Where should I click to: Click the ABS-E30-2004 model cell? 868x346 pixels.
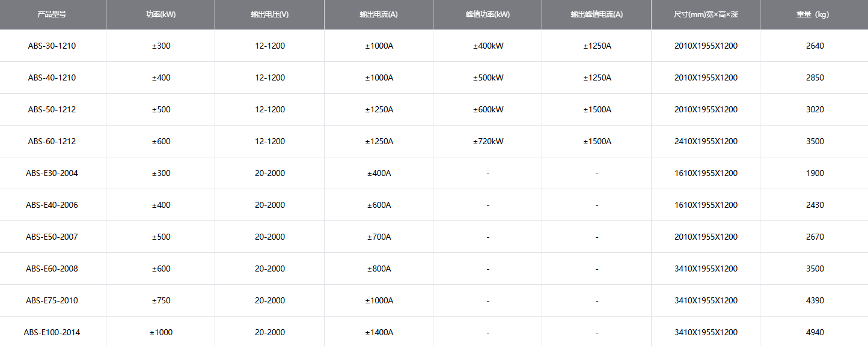click(52, 173)
